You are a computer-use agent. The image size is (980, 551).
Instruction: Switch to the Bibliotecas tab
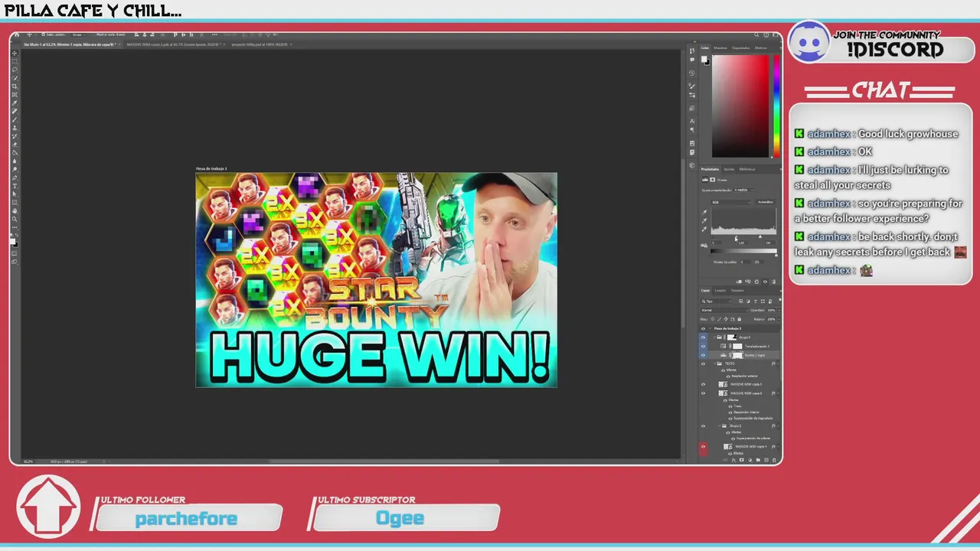[x=746, y=169]
